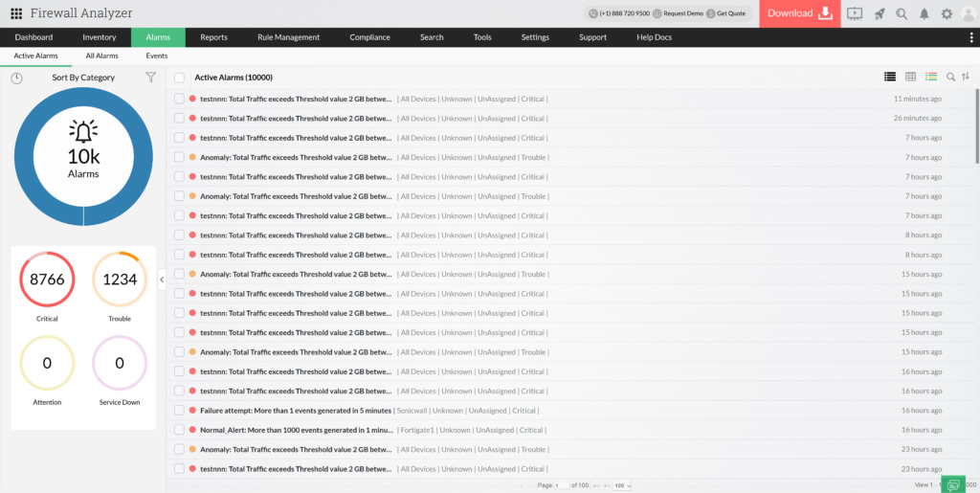Click the Request Demo link
The image size is (980, 493).
[683, 13]
